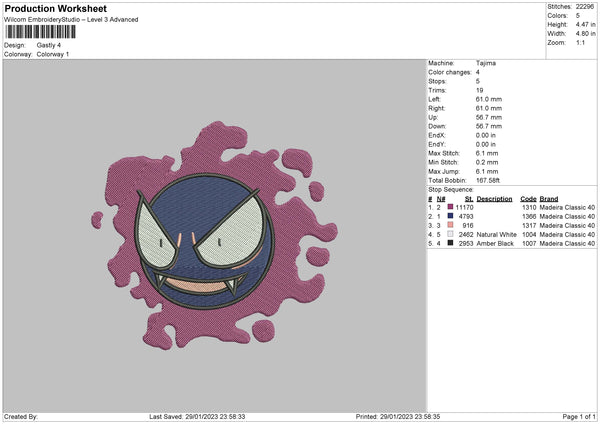Click stitch count "11170" in row 1
This screenshot has width=600, height=424.
pyautogui.click(x=465, y=207)
